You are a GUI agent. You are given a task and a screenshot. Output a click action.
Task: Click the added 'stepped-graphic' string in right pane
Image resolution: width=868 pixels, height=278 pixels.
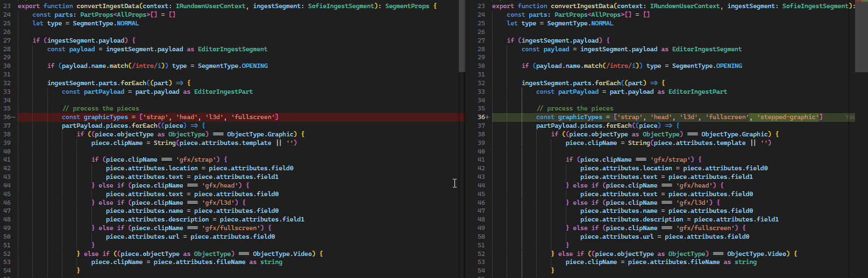[788, 117]
